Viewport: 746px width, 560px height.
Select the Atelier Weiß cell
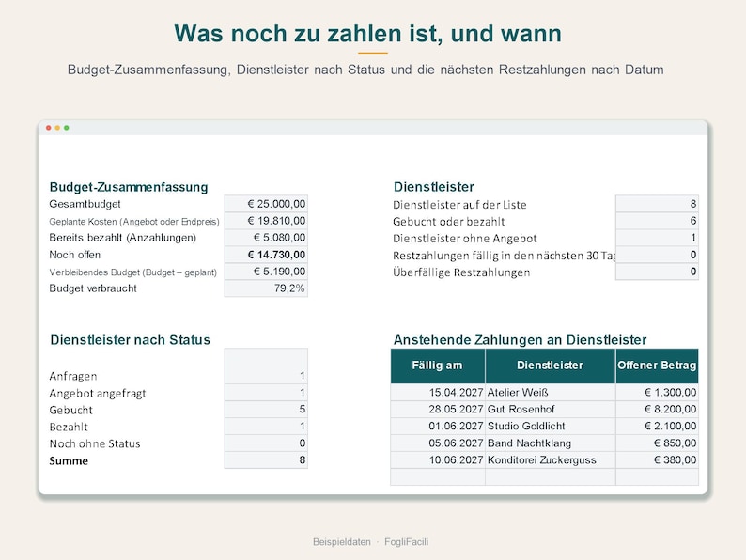point(550,393)
